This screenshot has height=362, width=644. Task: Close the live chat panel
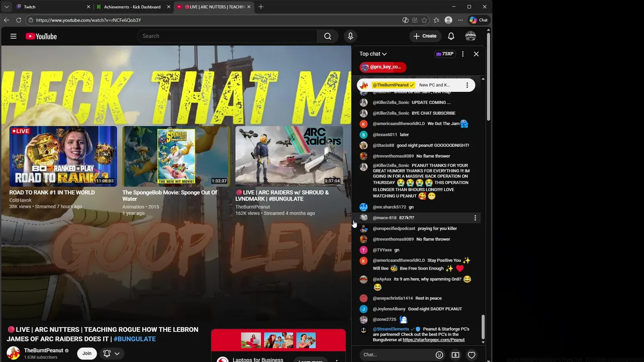476,54
